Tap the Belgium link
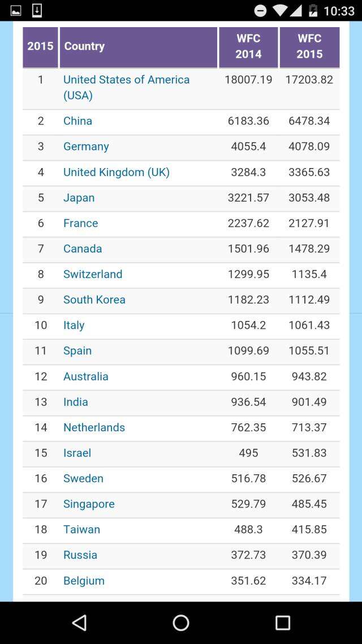The image size is (362, 644). [84, 581]
